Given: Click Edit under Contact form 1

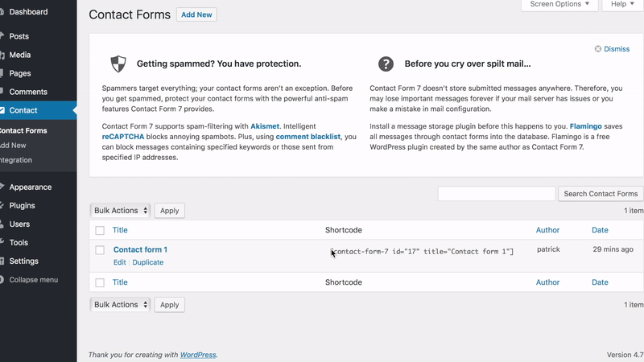Looking at the screenshot, I should click(119, 262).
